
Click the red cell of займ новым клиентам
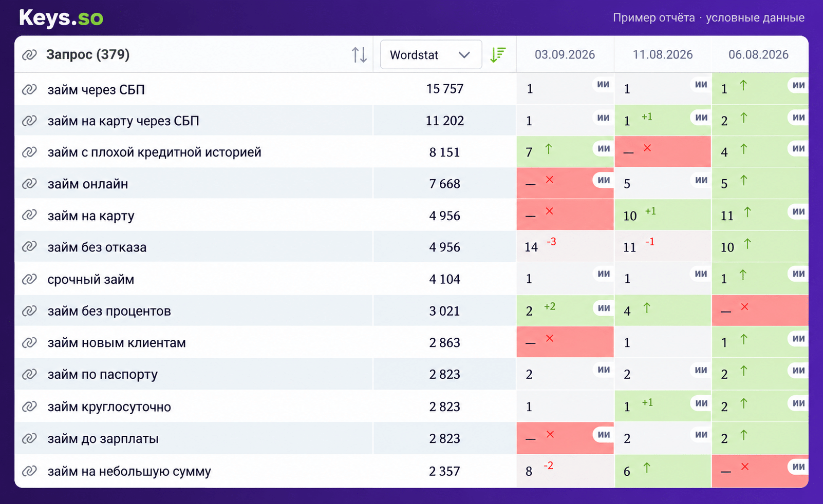565,342
